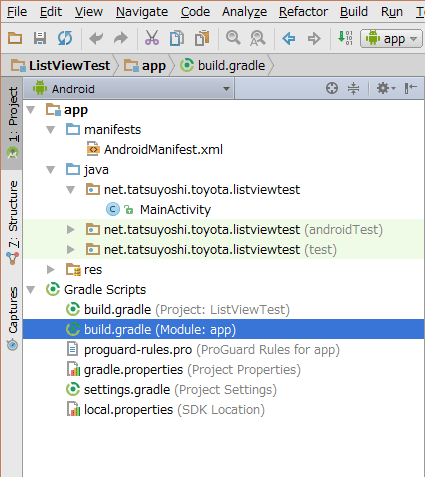425x477 pixels.
Task: Select the res folder row
Action: 223,269
